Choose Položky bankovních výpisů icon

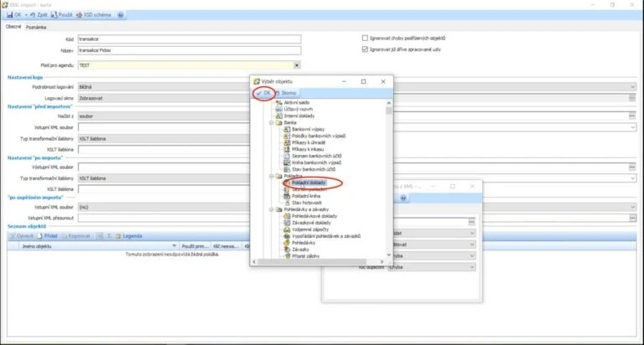pyautogui.click(x=287, y=136)
